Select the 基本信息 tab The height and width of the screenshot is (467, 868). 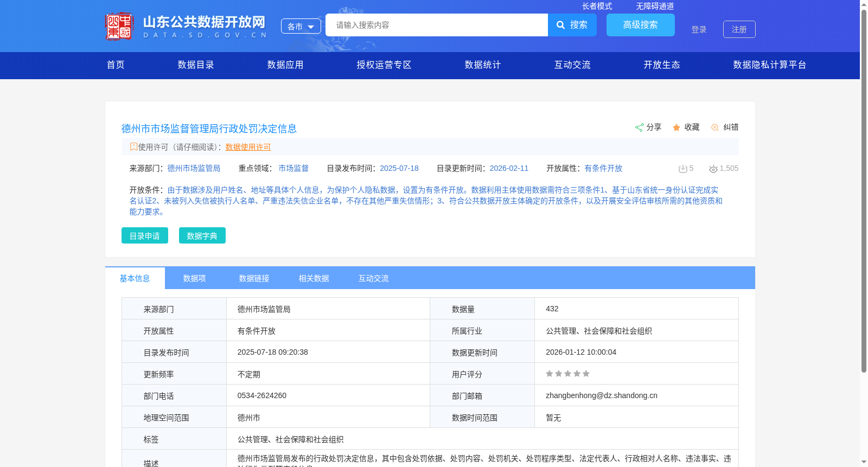click(135, 278)
